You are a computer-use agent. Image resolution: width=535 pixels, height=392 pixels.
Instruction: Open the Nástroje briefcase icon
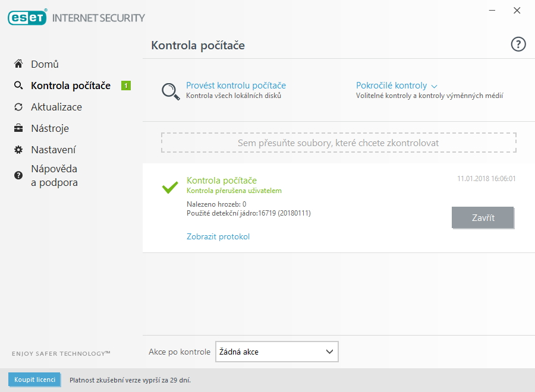click(20, 128)
